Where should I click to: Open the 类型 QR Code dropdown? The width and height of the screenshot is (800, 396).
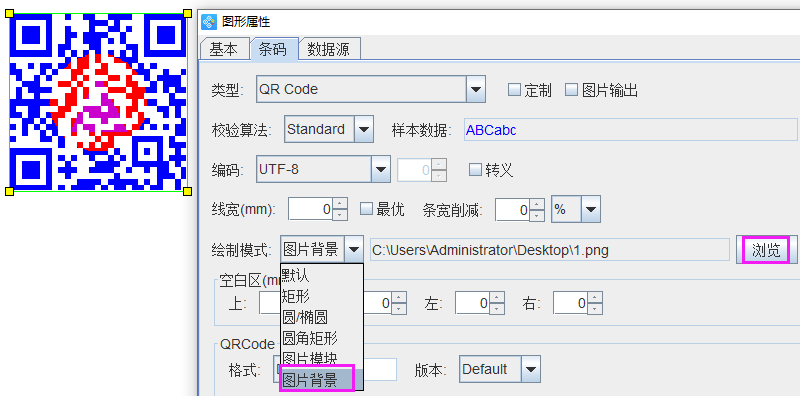[x=476, y=89]
